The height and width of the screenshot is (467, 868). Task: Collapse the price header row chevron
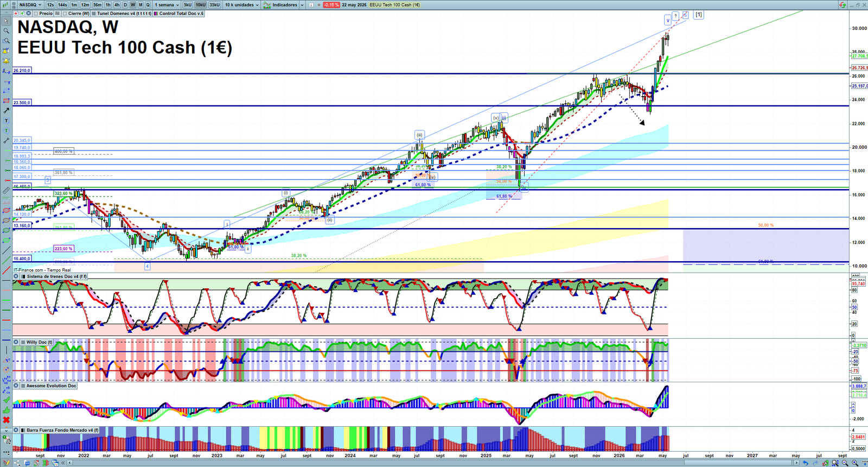pyautogui.click(x=7, y=13)
